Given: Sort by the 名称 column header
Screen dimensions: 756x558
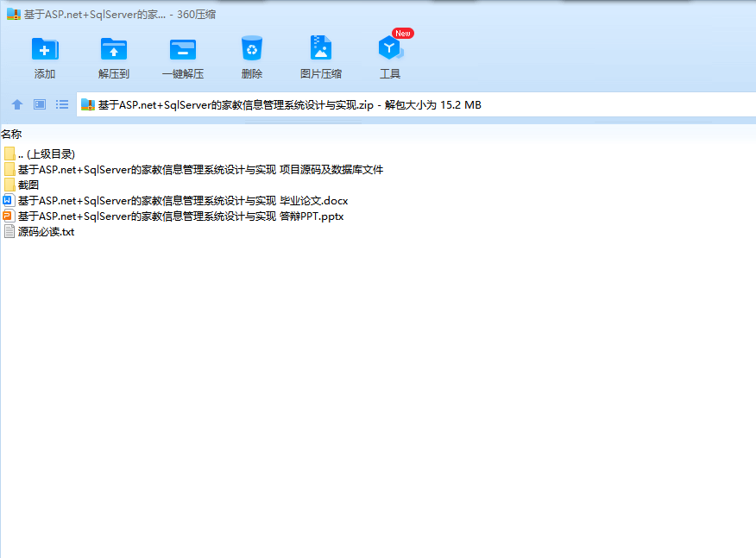Looking at the screenshot, I should point(11,134).
